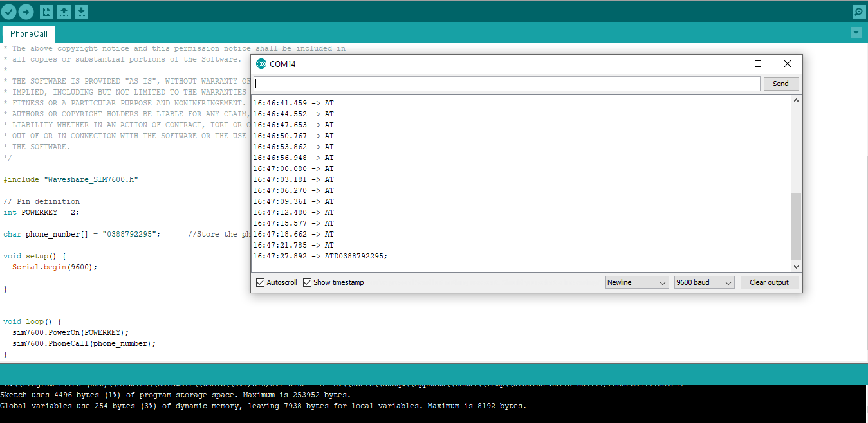This screenshot has height=423, width=868.
Task: Click the "sim7600.PhoneCall(phone_number);" code line
Action: [x=84, y=343]
